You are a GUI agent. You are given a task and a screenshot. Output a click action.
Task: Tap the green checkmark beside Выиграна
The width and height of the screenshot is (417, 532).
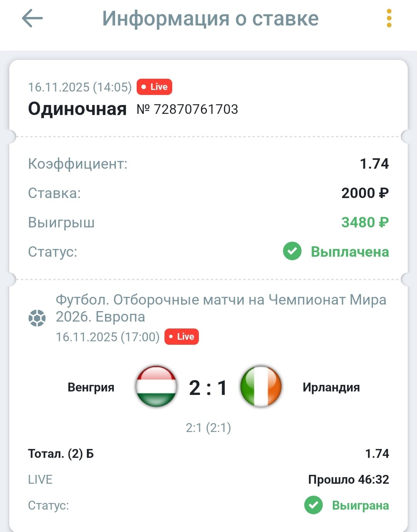(x=314, y=505)
